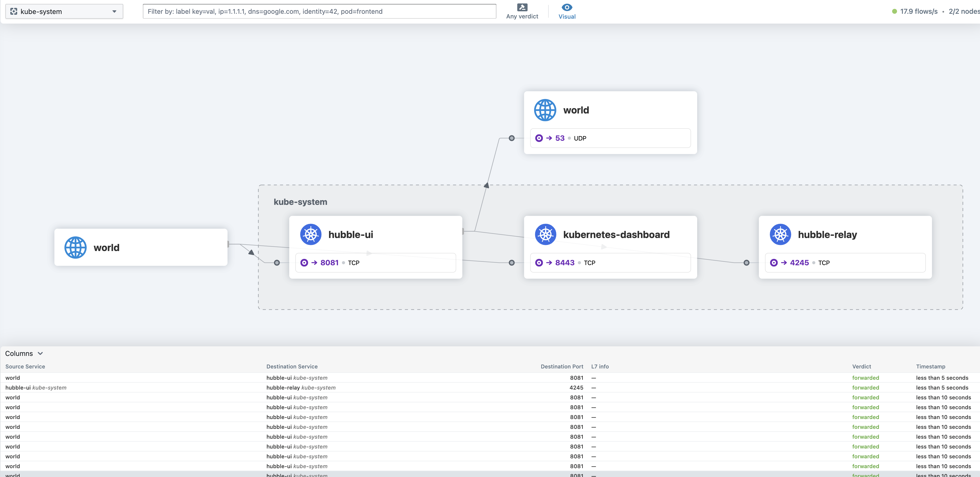Click port 53 UDP endpoint row
The height and width of the screenshot is (477, 980).
coord(610,138)
